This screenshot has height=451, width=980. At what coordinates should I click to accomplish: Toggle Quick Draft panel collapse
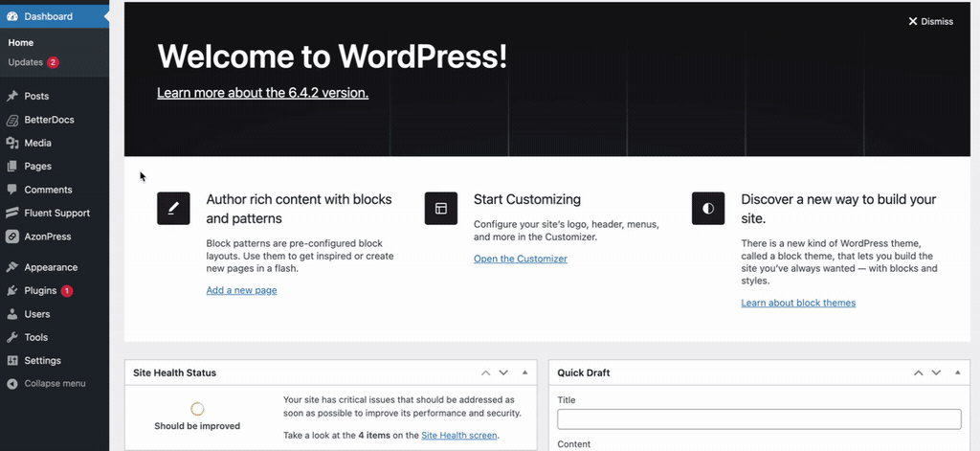[x=957, y=372]
